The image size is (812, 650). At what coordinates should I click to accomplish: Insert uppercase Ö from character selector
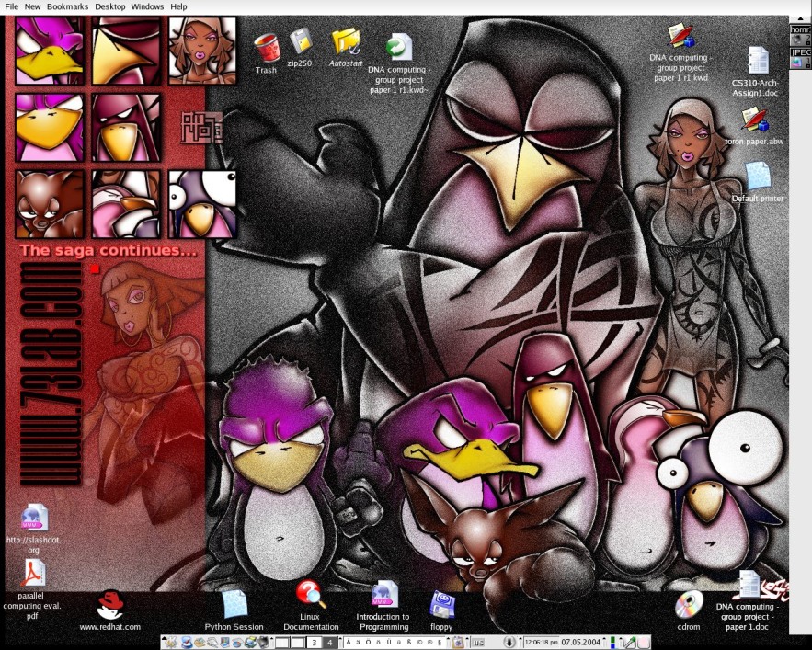point(368,643)
